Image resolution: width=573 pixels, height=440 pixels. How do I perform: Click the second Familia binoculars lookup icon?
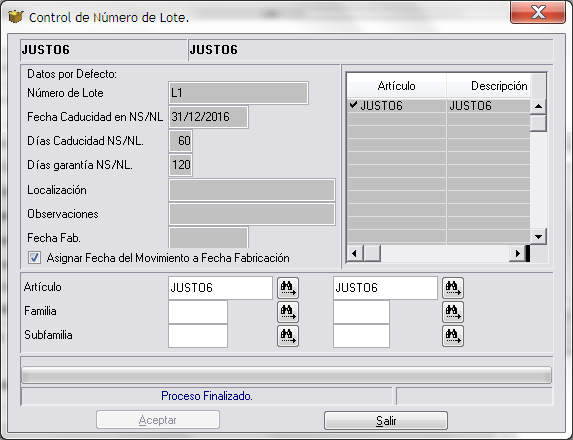(x=453, y=312)
